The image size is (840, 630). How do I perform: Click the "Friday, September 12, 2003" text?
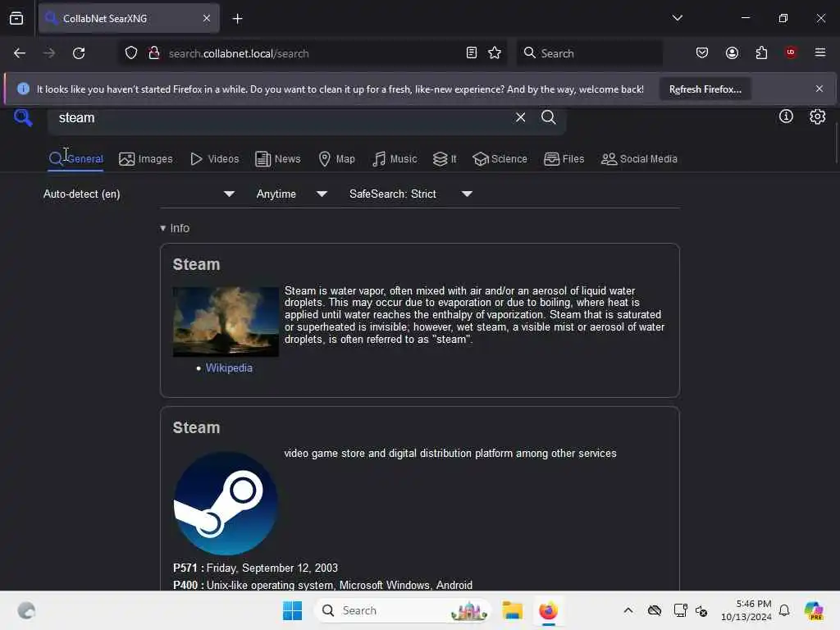coord(272,568)
